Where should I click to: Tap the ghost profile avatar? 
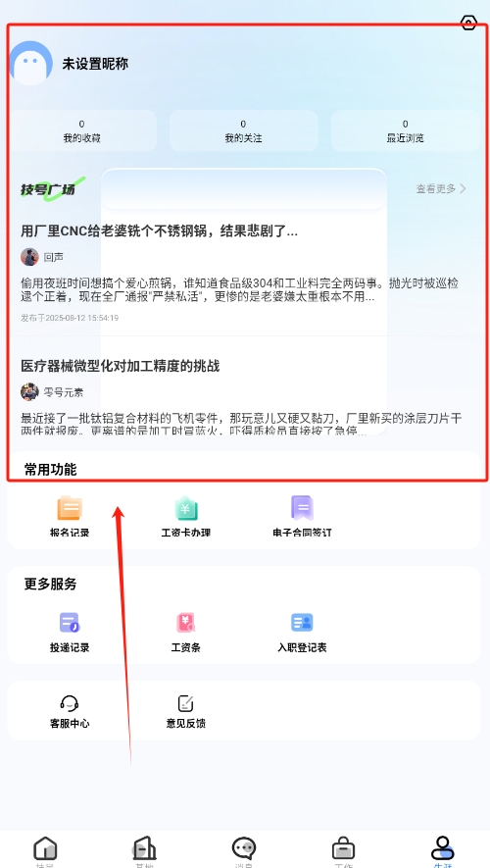tap(31, 63)
